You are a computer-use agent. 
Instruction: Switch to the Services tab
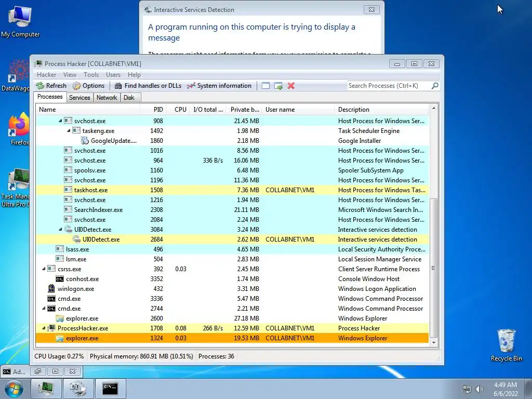point(79,98)
